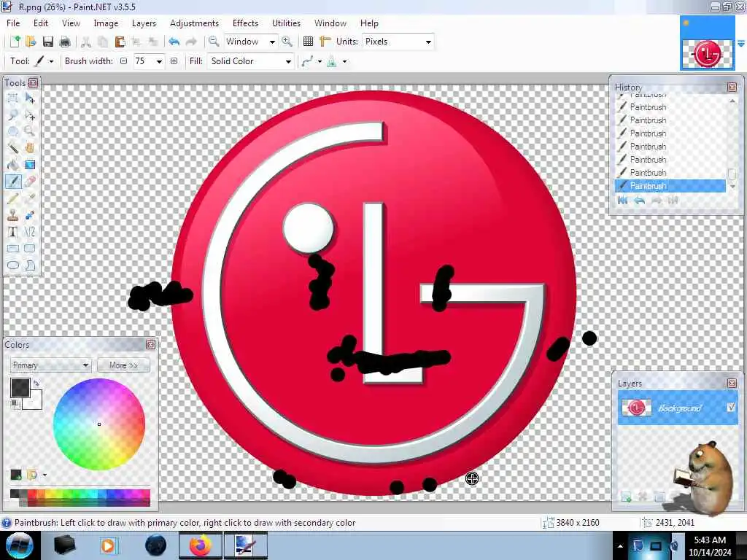Open the Image menu
Image resolution: width=747 pixels, height=560 pixels.
106,23
